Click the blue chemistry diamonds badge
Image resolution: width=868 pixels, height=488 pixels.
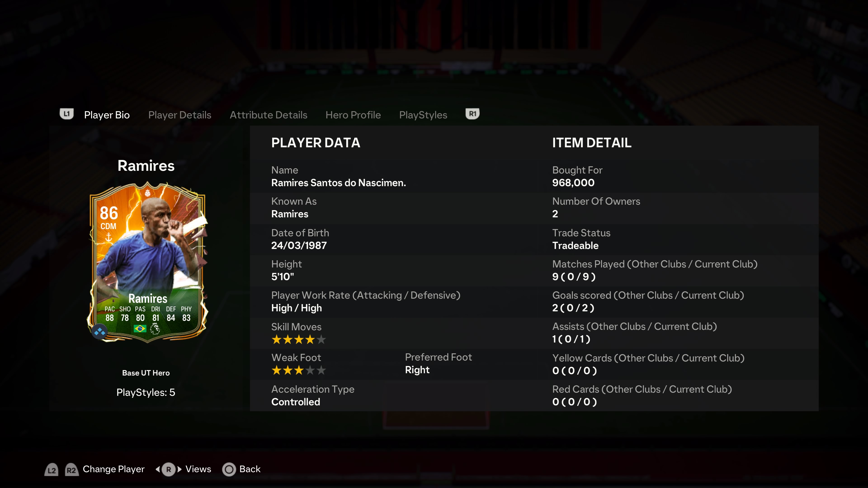point(100,332)
